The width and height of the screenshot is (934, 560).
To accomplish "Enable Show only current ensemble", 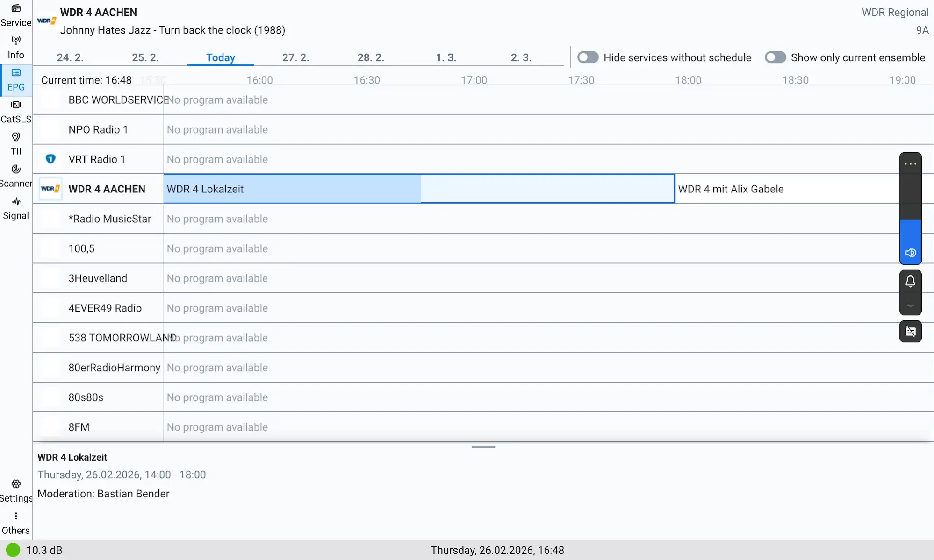I will click(x=775, y=57).
